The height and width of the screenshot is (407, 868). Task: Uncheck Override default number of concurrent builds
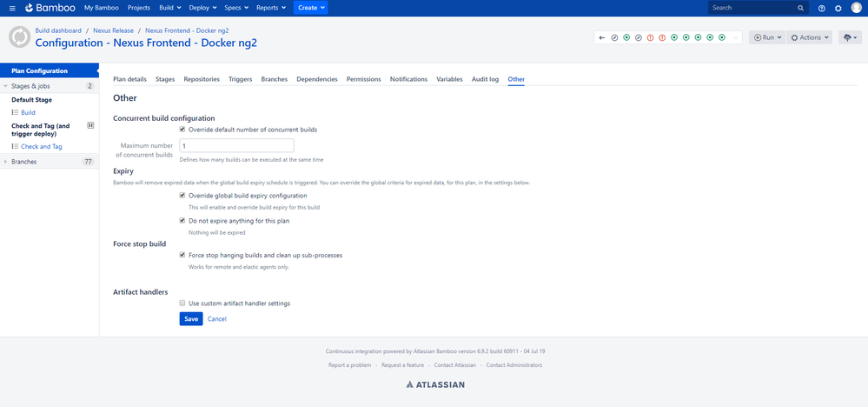tap(182, 130)
